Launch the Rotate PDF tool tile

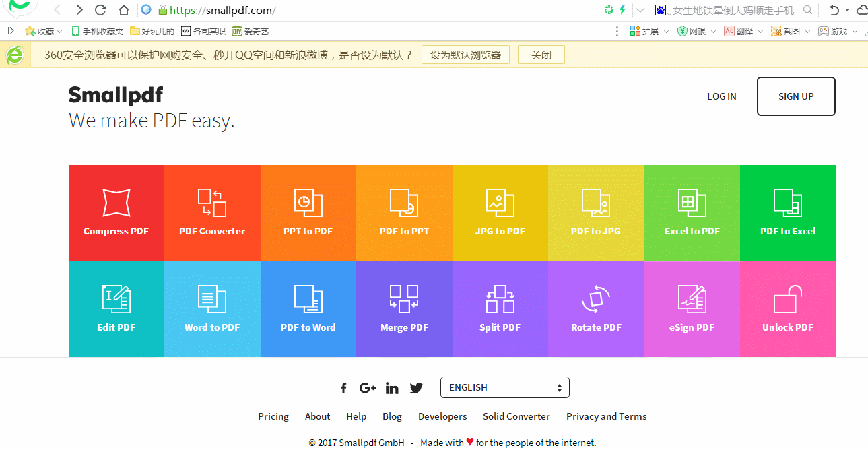coord(596,309)
